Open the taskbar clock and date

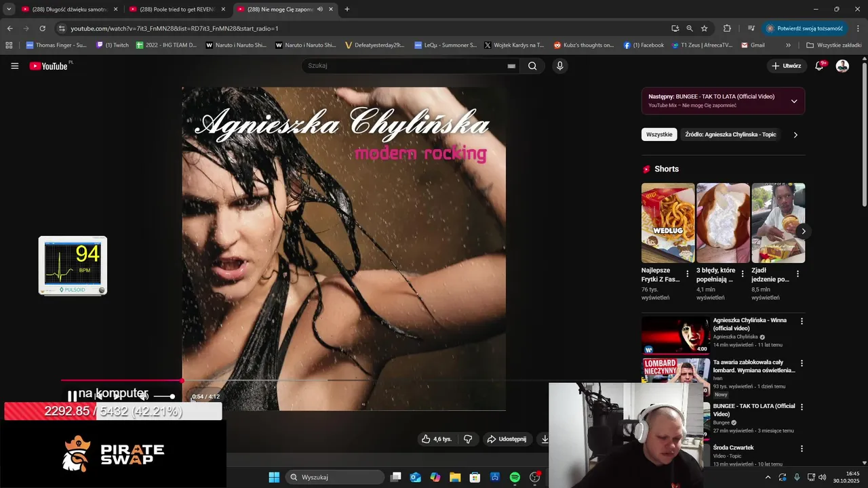[x=846, y=477]
